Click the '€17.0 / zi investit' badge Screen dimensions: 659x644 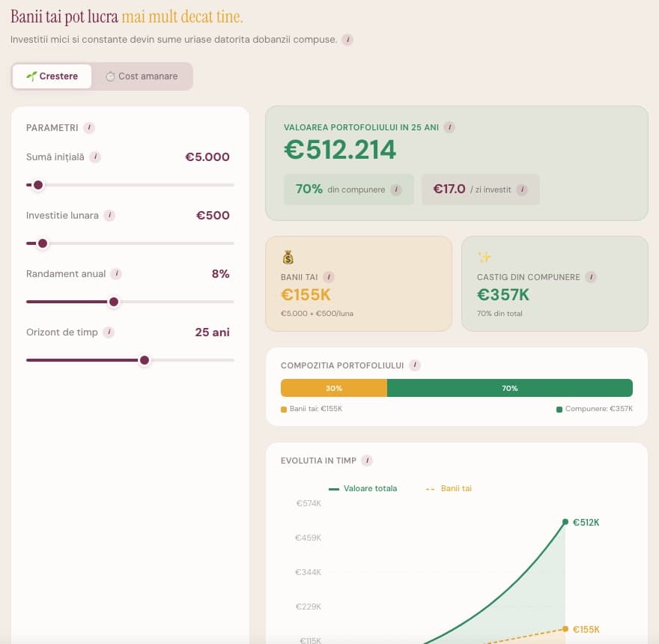(x=480, y=189)
